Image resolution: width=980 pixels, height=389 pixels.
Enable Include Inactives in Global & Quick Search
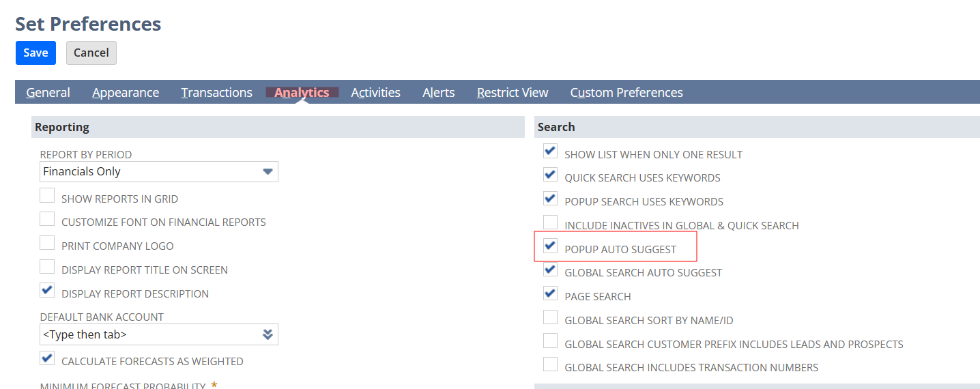pos(550,223)
